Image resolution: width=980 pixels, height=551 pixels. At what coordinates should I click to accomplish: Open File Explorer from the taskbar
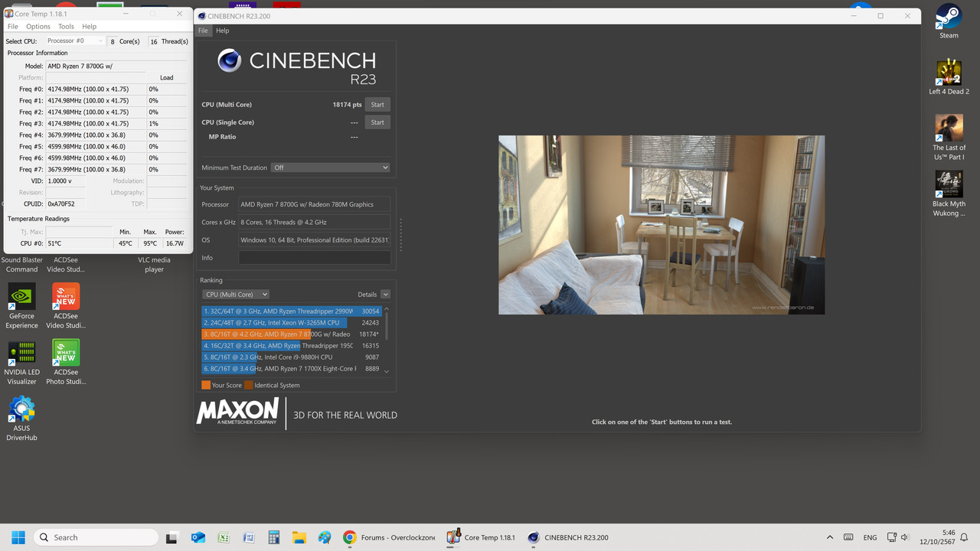(299, 537)
